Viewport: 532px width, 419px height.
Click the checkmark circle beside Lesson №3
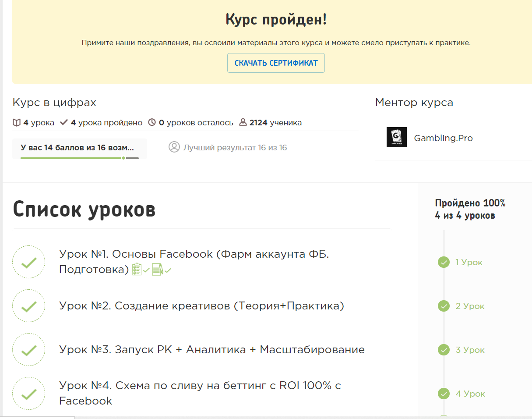coord(28,350)
